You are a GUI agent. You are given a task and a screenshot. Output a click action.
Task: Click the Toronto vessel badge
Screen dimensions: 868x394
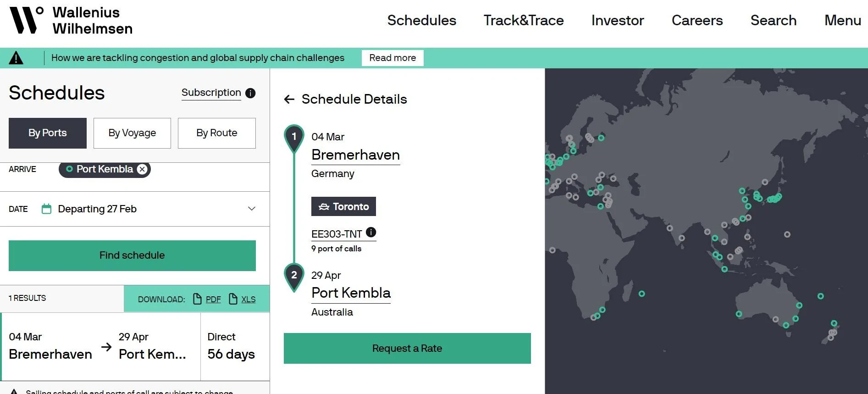pos(343,206)
